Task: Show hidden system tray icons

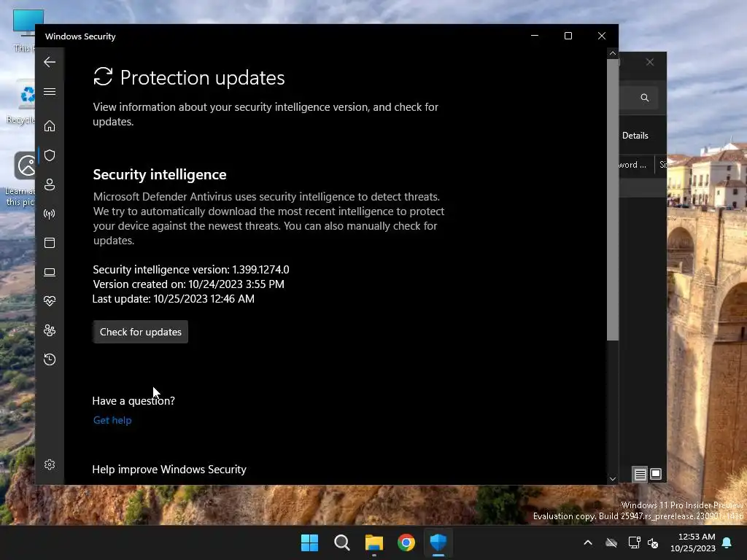Action: (x=588, y=542)
